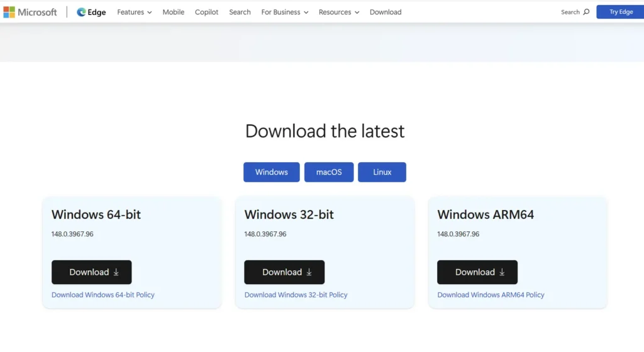Click the Download the latest heading
Image resolution: width=644 pixels, height=352 pixels.
coord(325,131)
